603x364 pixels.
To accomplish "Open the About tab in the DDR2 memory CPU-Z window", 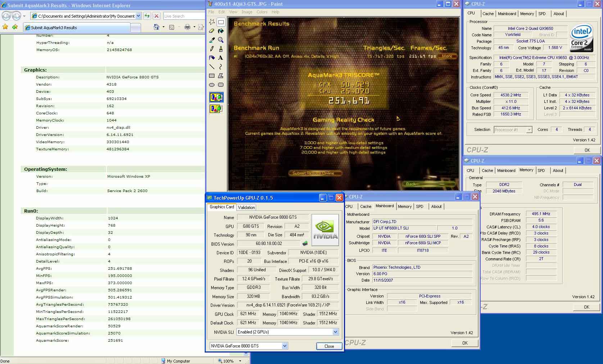I will [558, 170].
